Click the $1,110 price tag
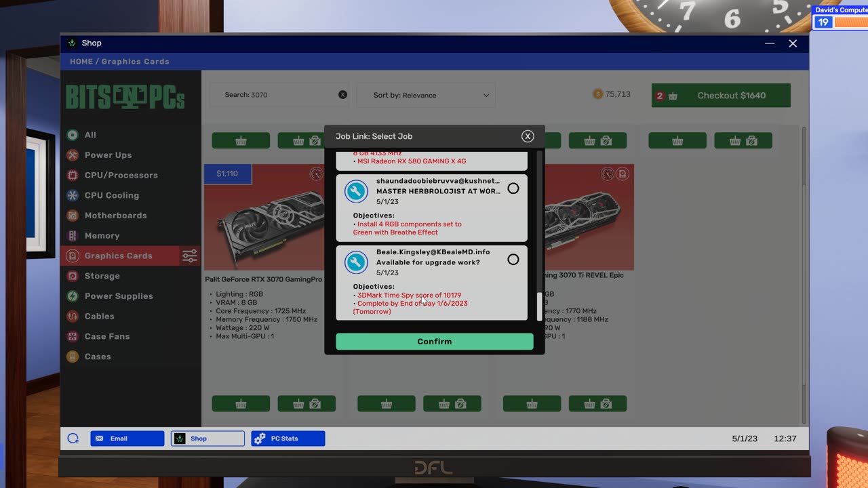 pyautogui.click(x=227, y=174)
